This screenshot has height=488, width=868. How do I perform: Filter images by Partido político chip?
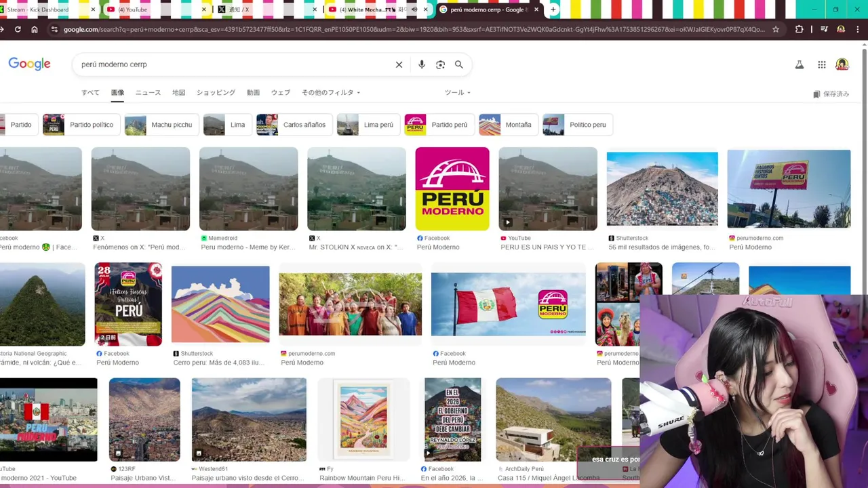[81, 125]
